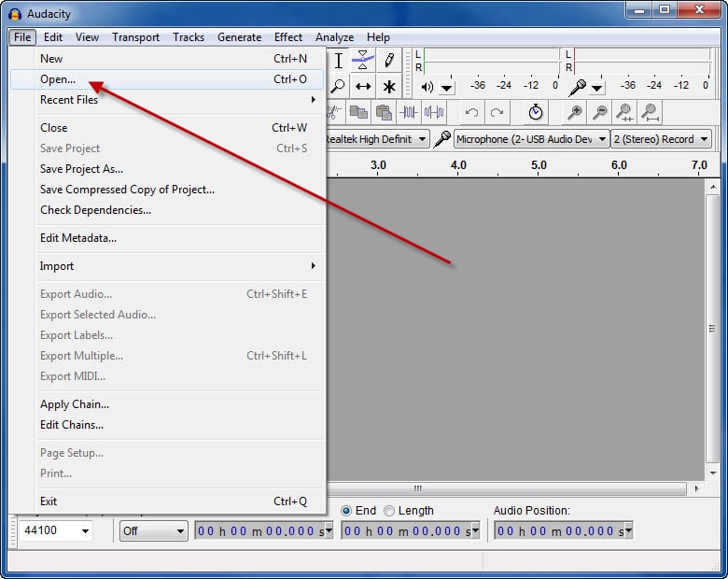The height and width of the screenshot is (579, 728).
Task: Select Edit Metadata... menu entry
Action: pos(167,238)
